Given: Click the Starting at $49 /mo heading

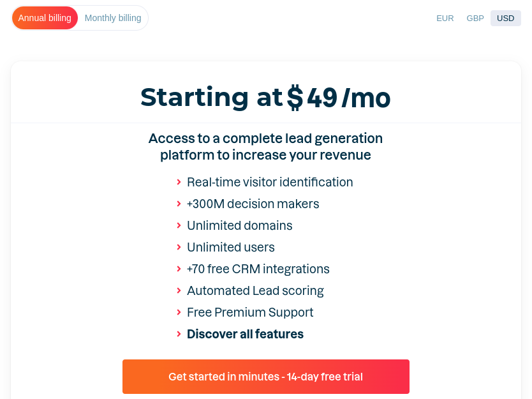Looking at the screenshot, I should [x=265, y=98].
